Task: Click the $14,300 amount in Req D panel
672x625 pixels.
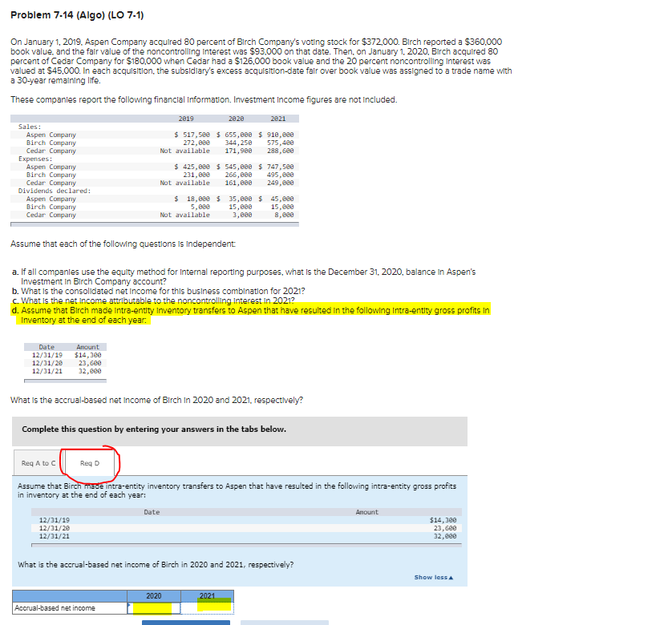Action: pos(443,520)
